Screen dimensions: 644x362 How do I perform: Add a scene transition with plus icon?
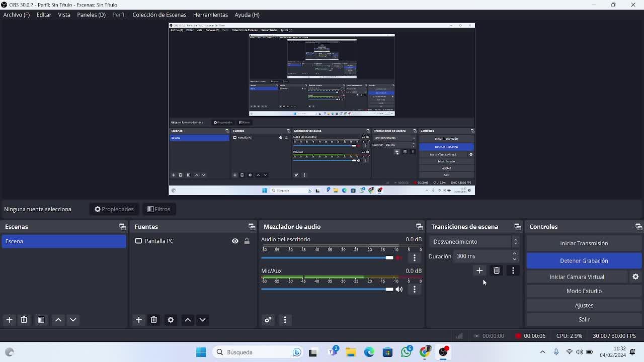pyautogui.click(x=479, y=270)
